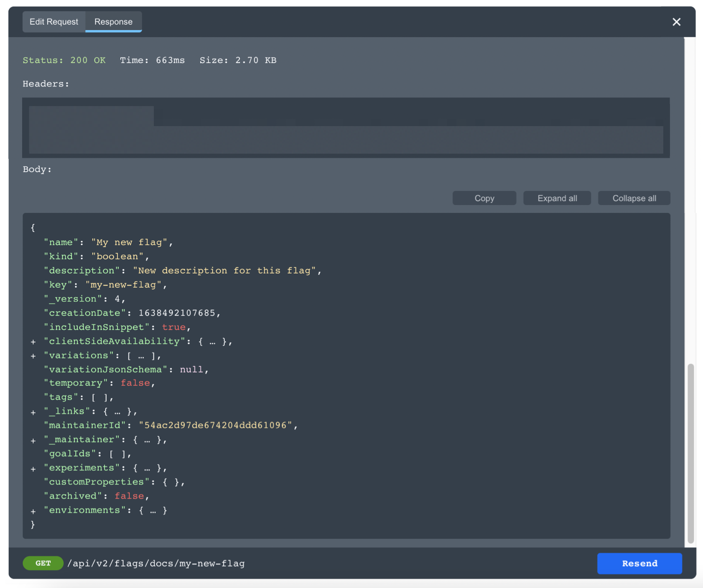Click the redacted Headers area
The height and width of the screenshot is (588, 703).
coord(346,128)
